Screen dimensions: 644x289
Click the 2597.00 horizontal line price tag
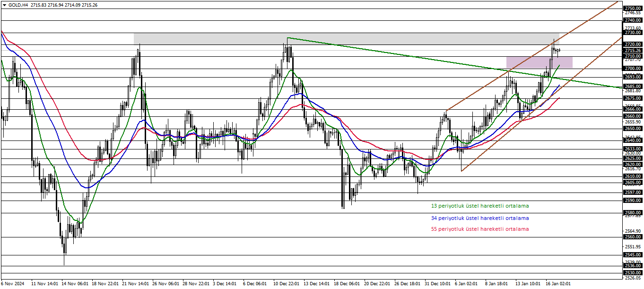tap(633, 193)
